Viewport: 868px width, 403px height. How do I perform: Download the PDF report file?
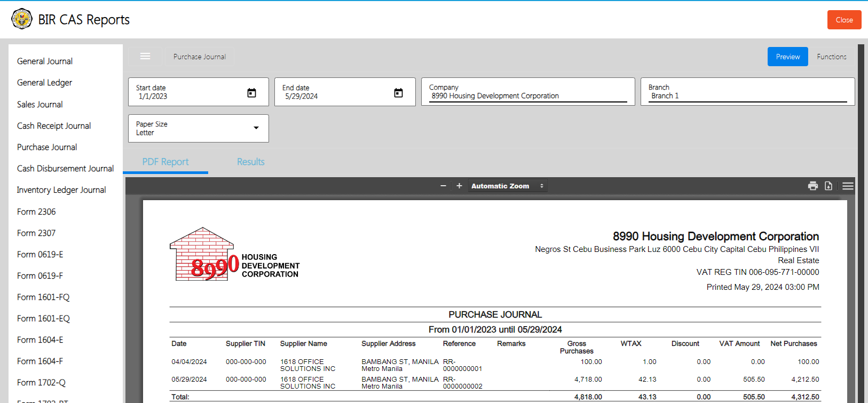coord(828,186)
